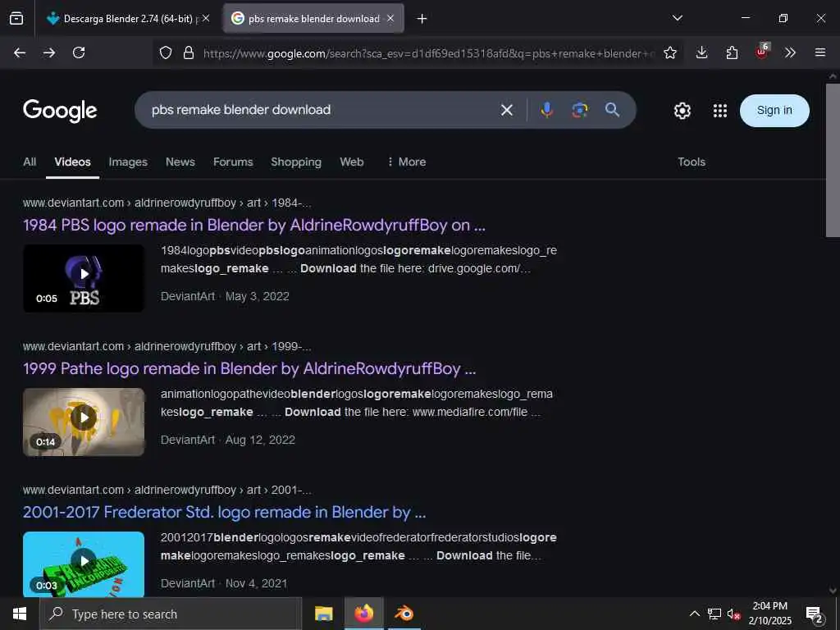Screen dimensions: 840x630
Task: Open the taskbar clock and date
Action: pyautogui.click(x=769, y=614)
